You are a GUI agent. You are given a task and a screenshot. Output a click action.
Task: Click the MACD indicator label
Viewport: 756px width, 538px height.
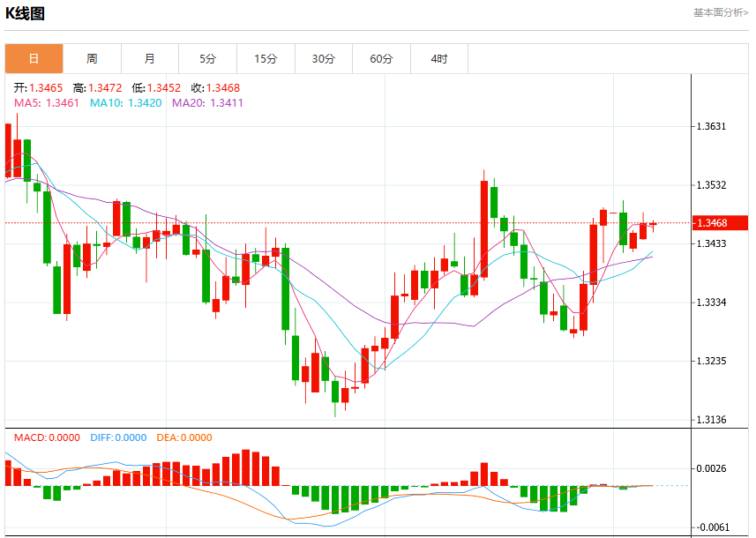[x=47, y=437]
